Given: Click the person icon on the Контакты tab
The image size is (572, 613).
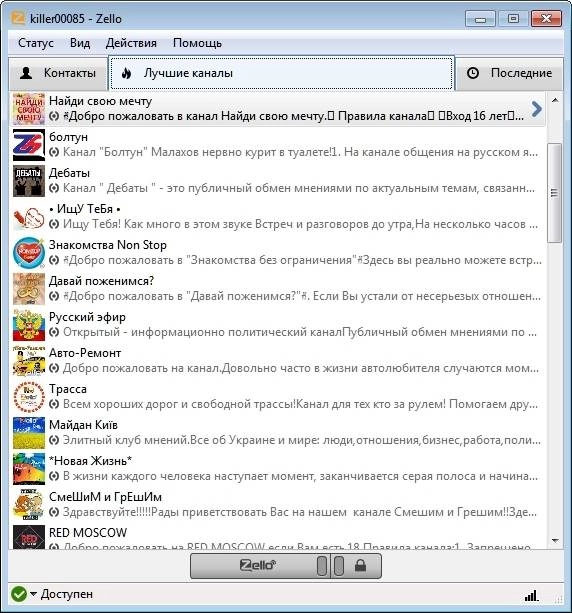Looking at the screenshot, I should [x=26, y=73].
